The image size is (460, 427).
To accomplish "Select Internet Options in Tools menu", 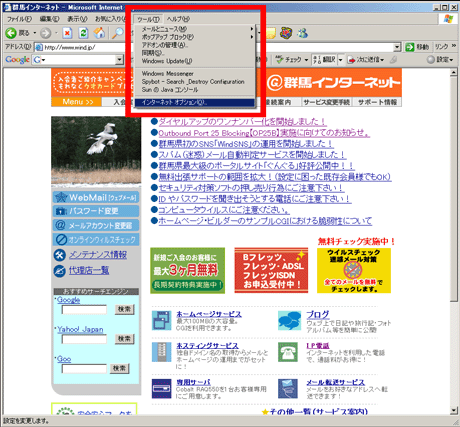I will coord(195,102).
